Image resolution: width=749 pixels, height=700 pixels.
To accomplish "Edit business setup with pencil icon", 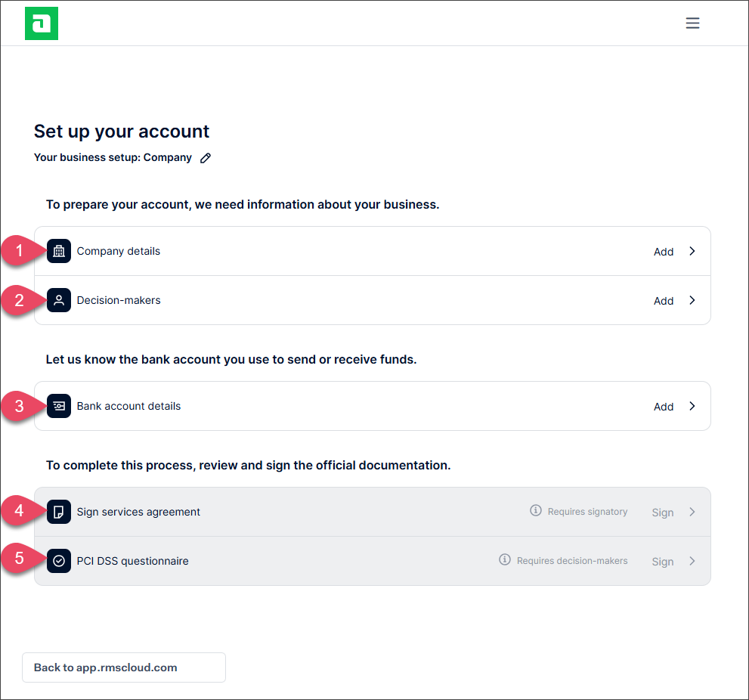I will 206,158.
